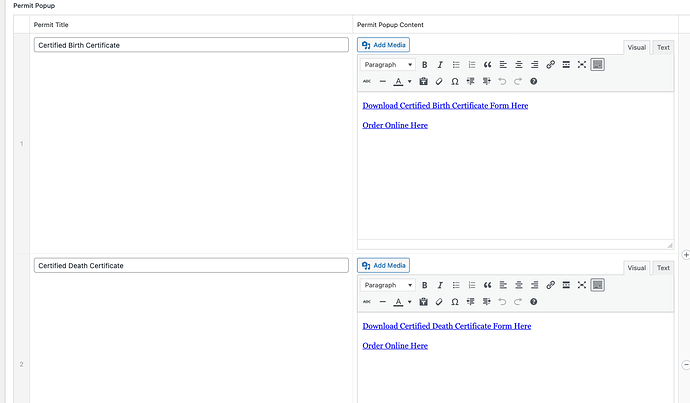The image size is (690, 403).
Task: Insert numbered list in Birth Certificate editor
Action: [472, 65]
